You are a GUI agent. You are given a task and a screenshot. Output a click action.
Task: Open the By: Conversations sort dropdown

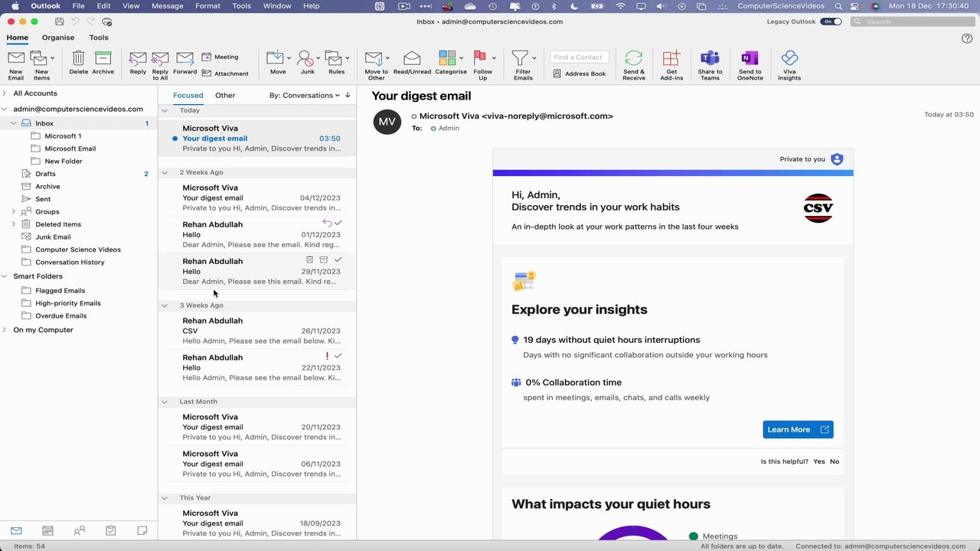[x=305, y=96]
